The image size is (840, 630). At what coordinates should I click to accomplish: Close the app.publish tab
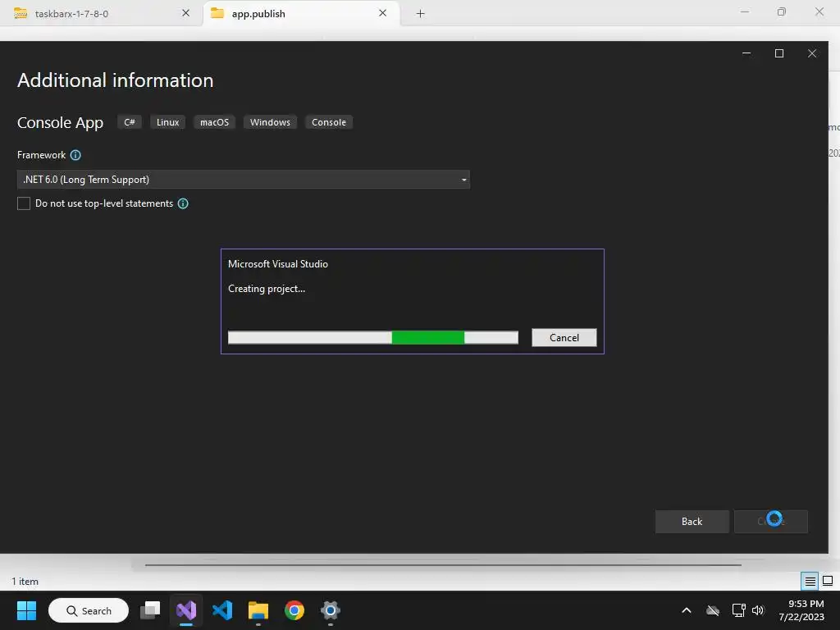pos(382,13)
